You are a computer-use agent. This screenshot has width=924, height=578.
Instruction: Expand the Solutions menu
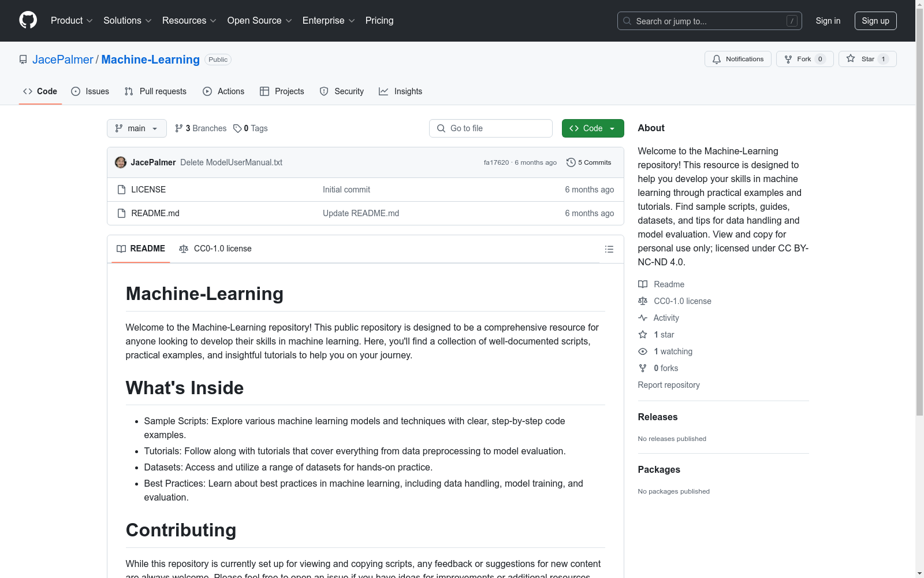pos(127,21)
